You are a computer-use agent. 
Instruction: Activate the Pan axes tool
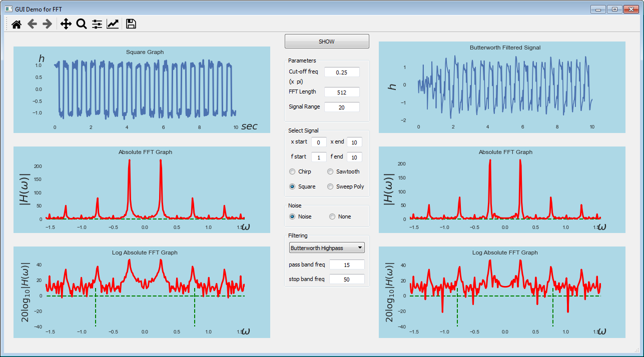(x=66, y=24)
